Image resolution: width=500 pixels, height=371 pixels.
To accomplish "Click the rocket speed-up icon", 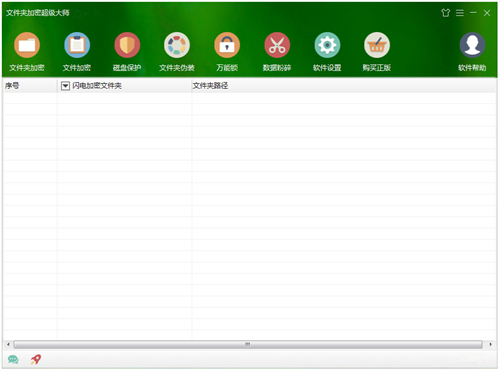I will click(x=36, y=359).
